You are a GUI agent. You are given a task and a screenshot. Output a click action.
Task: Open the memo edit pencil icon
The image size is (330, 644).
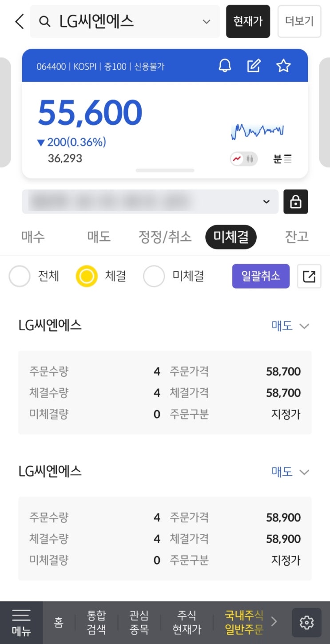tap(254, 66)
